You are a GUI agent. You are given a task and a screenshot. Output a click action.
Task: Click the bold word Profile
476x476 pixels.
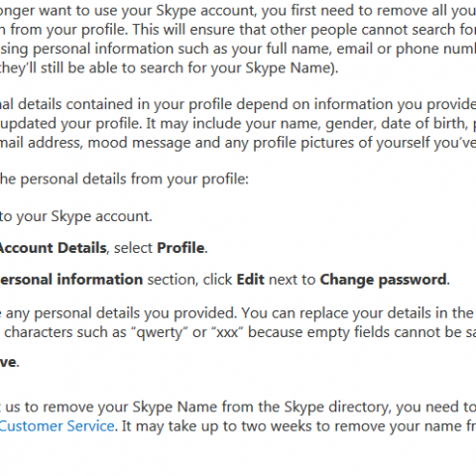pos(180,248)
